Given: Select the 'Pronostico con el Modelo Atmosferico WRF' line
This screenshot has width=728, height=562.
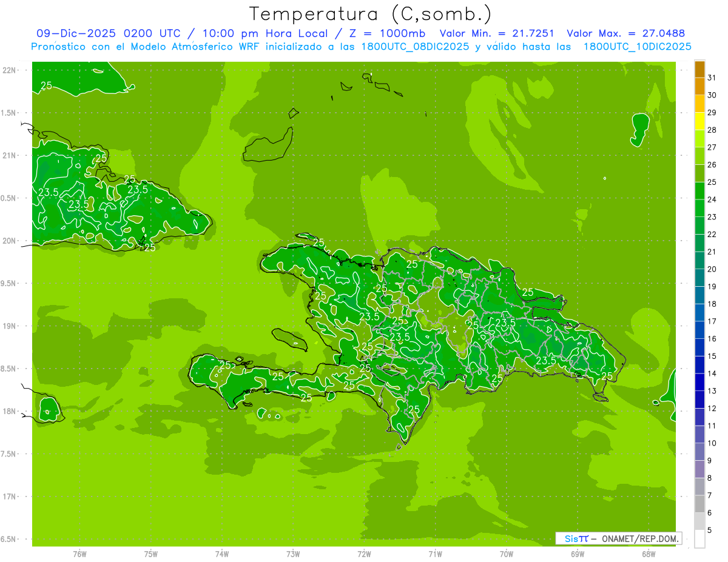Looking at the screenshot, I should click(147, 46).
